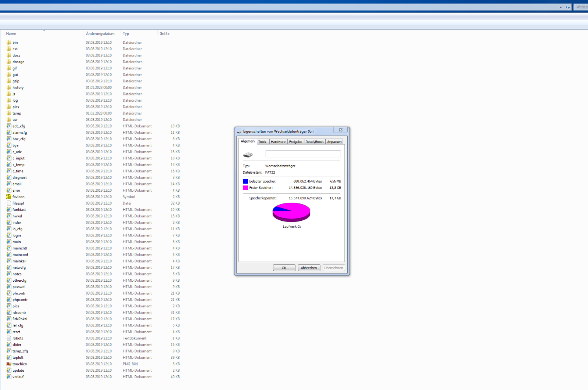588x390 pixels.
Task: Select the css folder icon
Action: 9,49
